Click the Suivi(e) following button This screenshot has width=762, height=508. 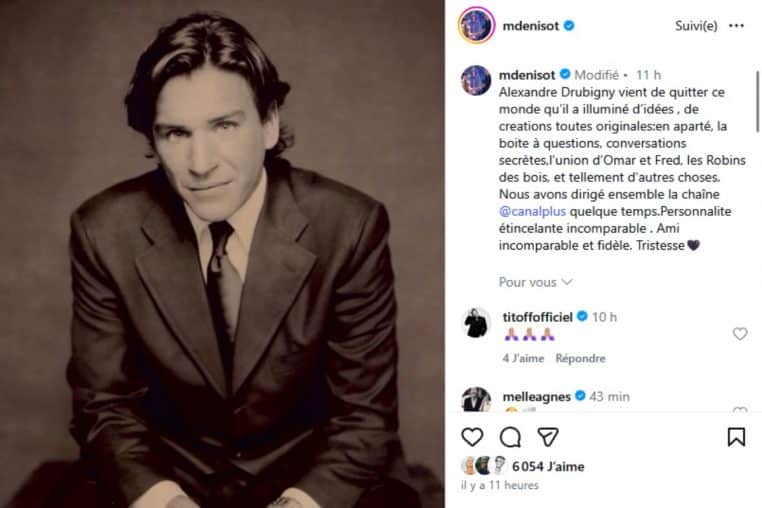tap(696, 26)
